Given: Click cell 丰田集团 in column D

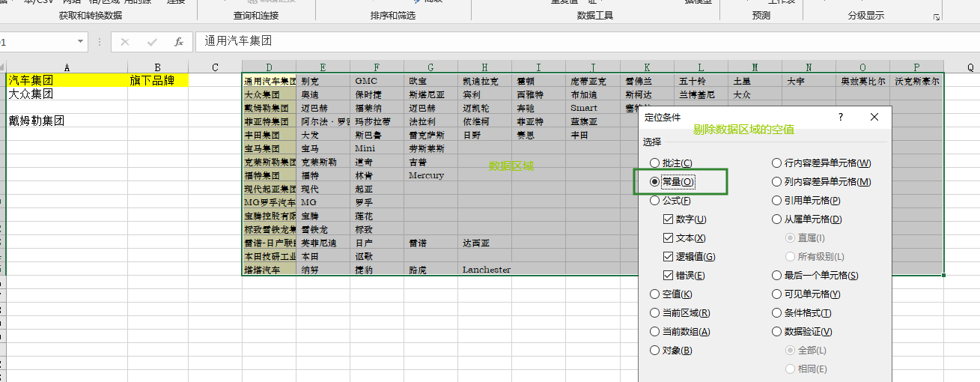Looking at the screenshot, I should click(270, 135).
